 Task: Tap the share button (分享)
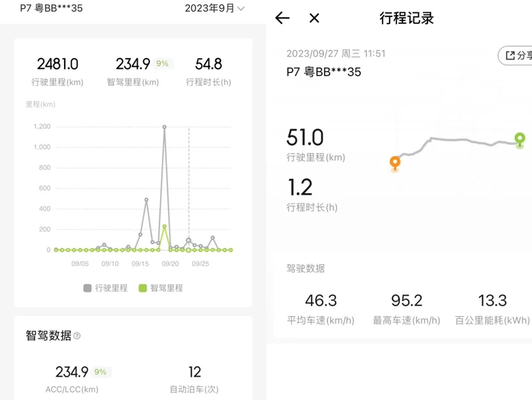(517, 55)
